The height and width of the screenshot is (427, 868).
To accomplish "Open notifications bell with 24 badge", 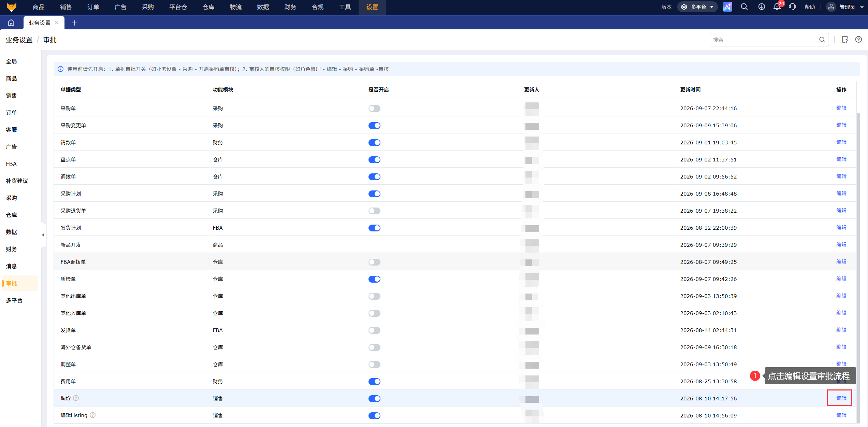I will (x=778, y=6).
